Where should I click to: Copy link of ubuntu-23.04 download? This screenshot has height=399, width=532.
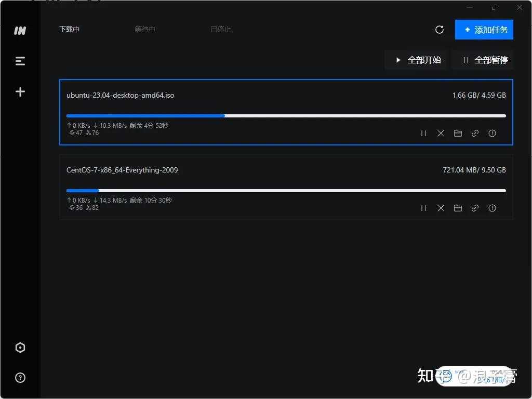click(x=475, y=134)
